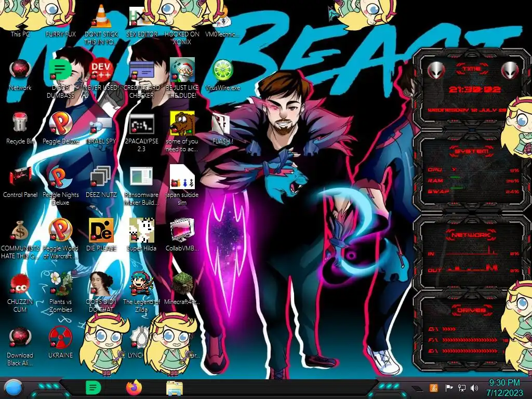Open the UKRAINE radiation icon
The height and width of the screenshot is (399, 532).
tap(60, 338)
